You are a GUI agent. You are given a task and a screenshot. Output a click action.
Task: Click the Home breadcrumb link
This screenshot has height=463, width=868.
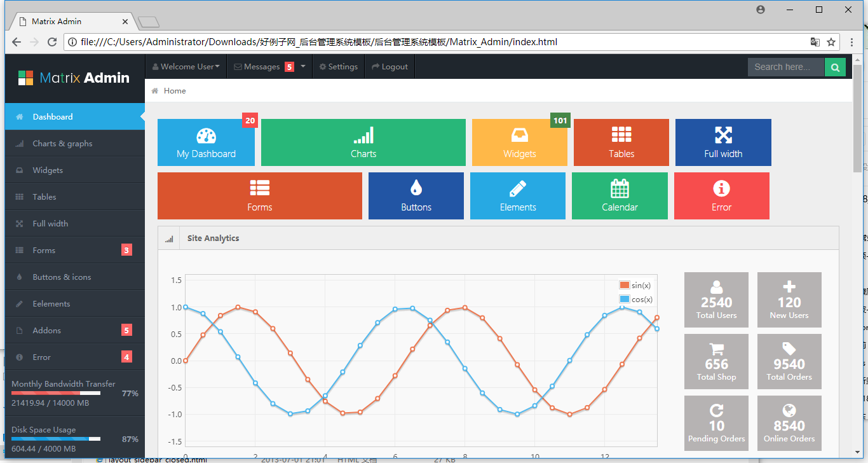[x=175, y=91]
